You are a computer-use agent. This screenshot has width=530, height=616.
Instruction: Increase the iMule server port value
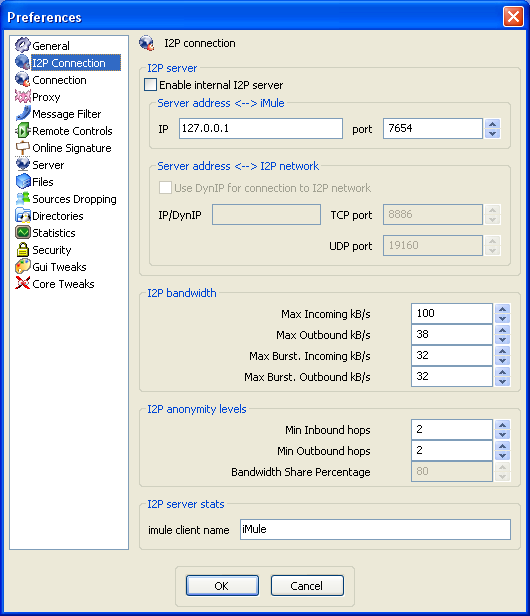click(x=493, y=124)
